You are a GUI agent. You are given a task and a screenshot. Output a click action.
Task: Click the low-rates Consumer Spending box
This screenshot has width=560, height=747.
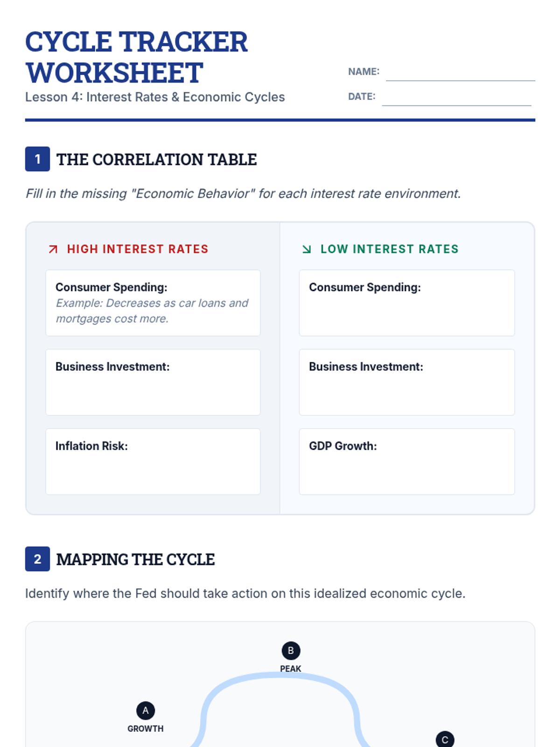tap(407, 303)
